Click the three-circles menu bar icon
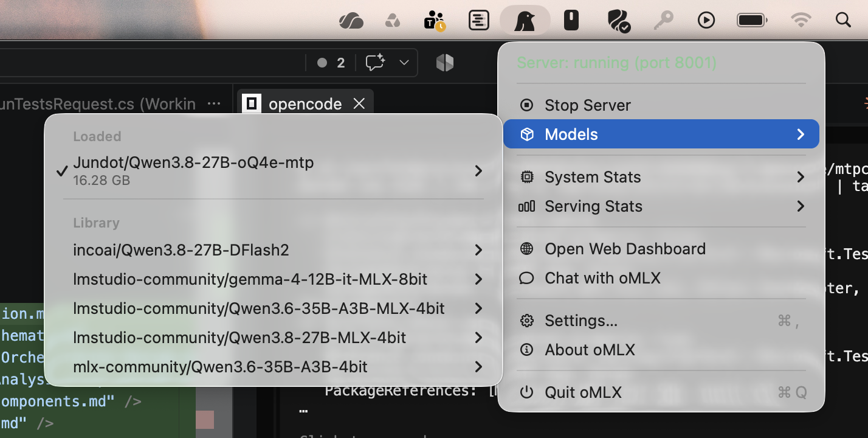Viewport: 868px width, 438px height. (x=393, y=21)
